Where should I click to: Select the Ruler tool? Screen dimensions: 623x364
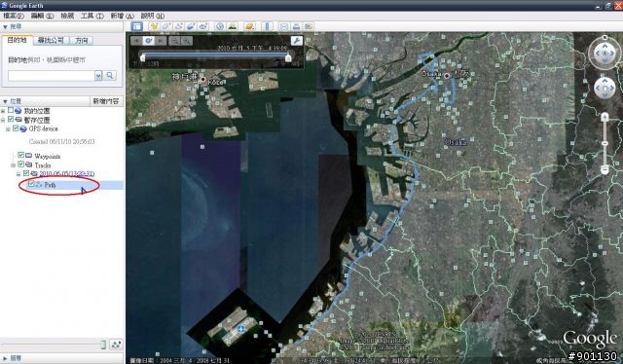268,26
